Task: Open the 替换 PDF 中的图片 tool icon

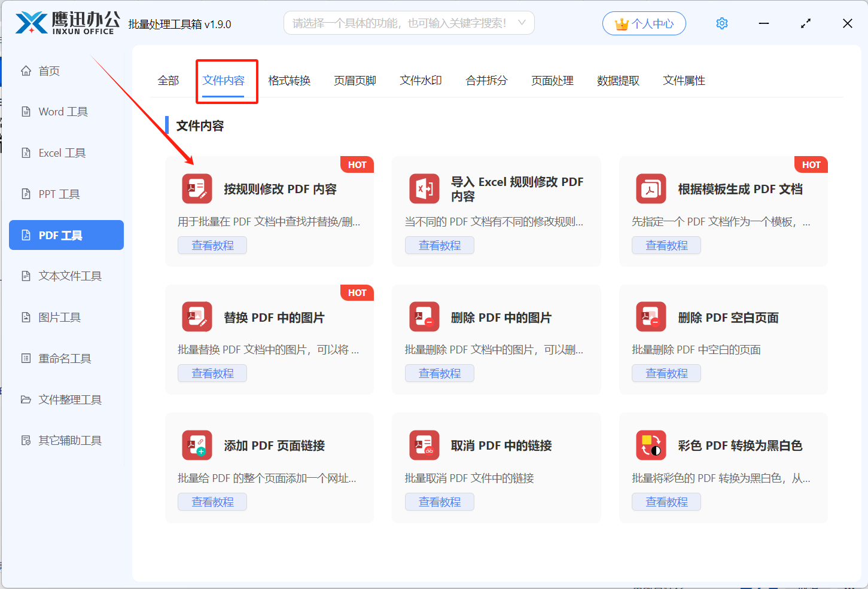Action: [x=197, y=317]
